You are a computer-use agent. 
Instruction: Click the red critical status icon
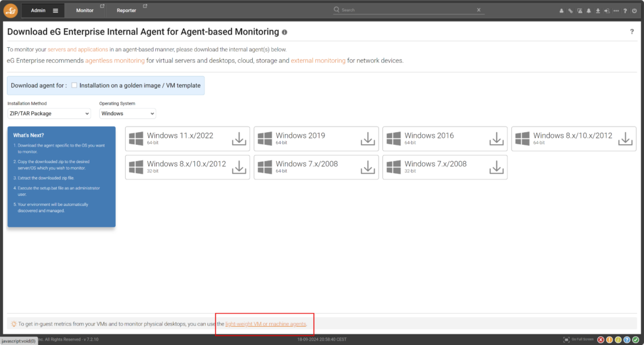pos(601,340)
